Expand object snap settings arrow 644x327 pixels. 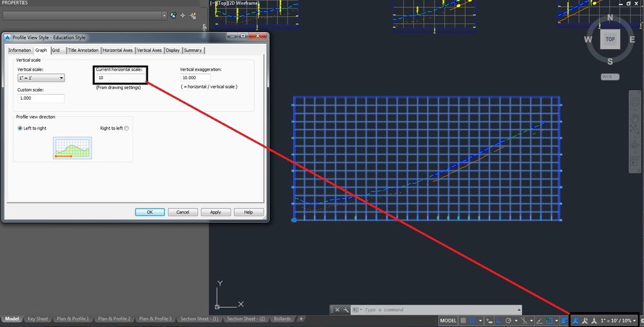pos(556,321)
